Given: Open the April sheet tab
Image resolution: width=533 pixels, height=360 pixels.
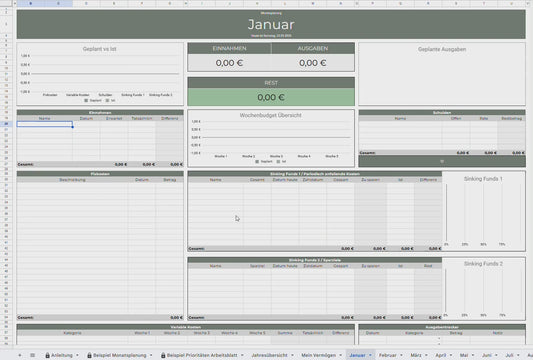Looking at the screenshot, I should (x=441, y=355).
